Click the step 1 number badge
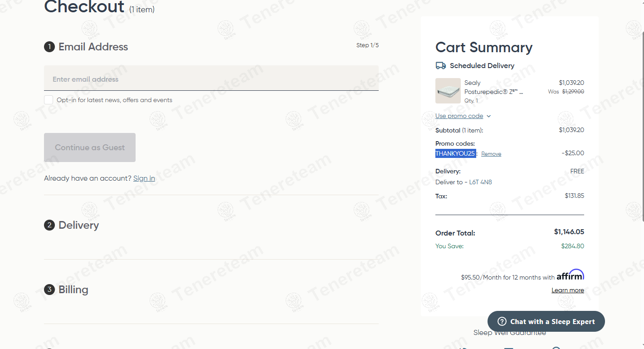Viewport: 644px width, 349px height. tap(49, 47)
